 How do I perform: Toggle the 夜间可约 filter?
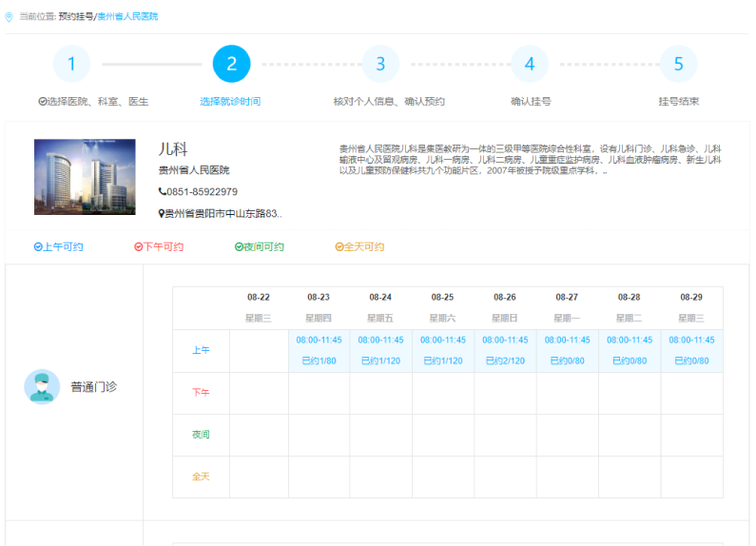coord(260,247)
